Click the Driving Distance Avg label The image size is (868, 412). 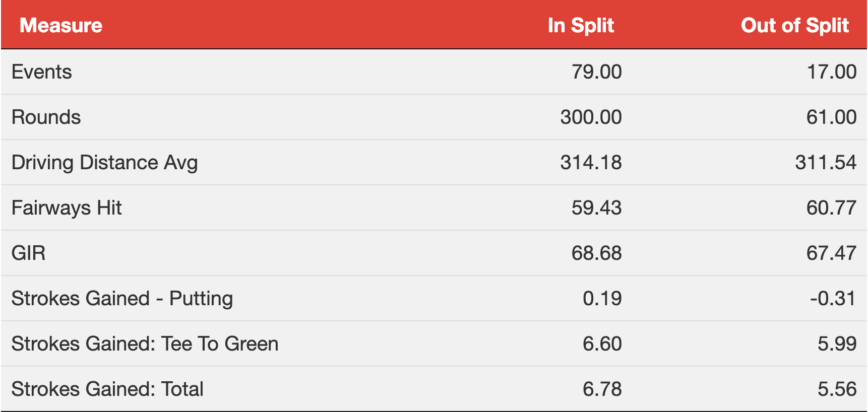105,163
